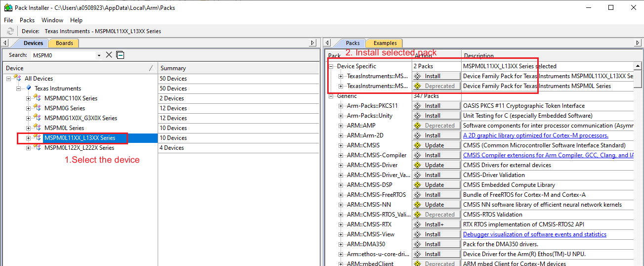Screen dimensions: 644x266
Task: Switch to the Boards tab
Action: click(x=64, y=43)
